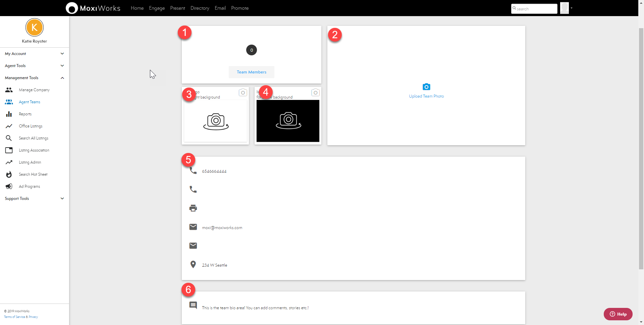This screenshot has height=325, width=644.
Task: Open the user profile dropdown arrow
Action: 572,8
